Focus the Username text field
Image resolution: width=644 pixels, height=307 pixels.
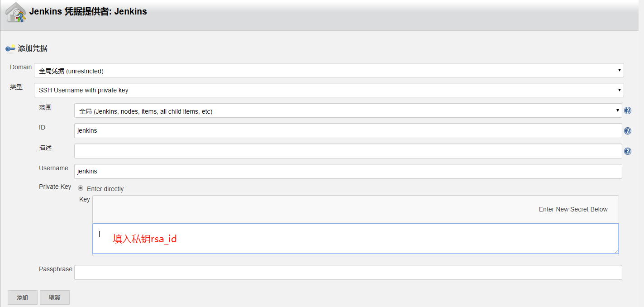[x=348, y=171]
